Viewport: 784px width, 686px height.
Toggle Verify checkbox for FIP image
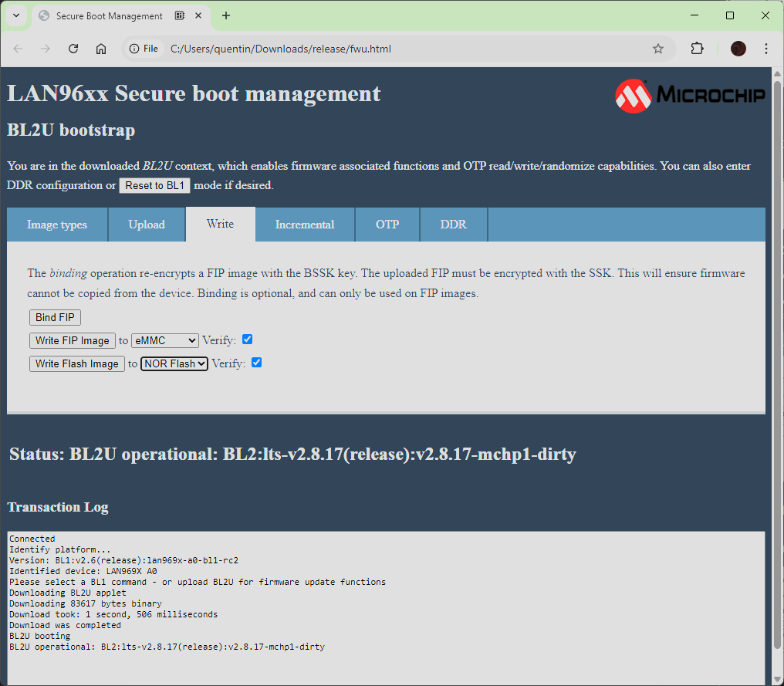click(x=248, y=340)
